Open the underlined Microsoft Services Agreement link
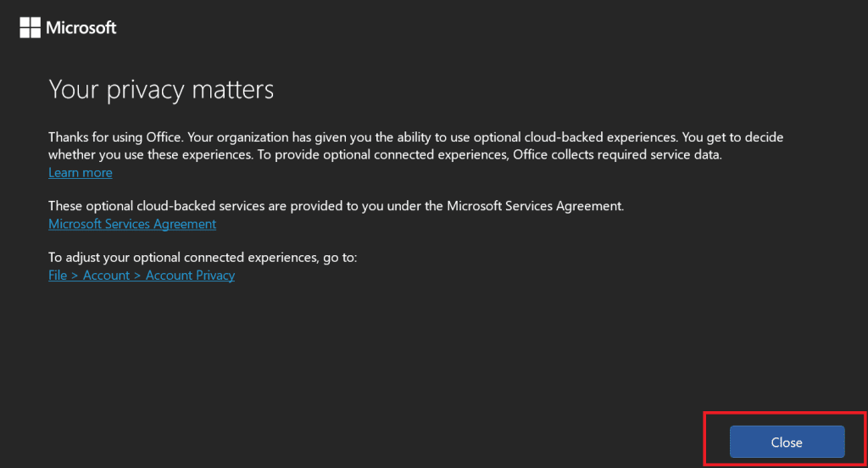 [x=132, y=225]
